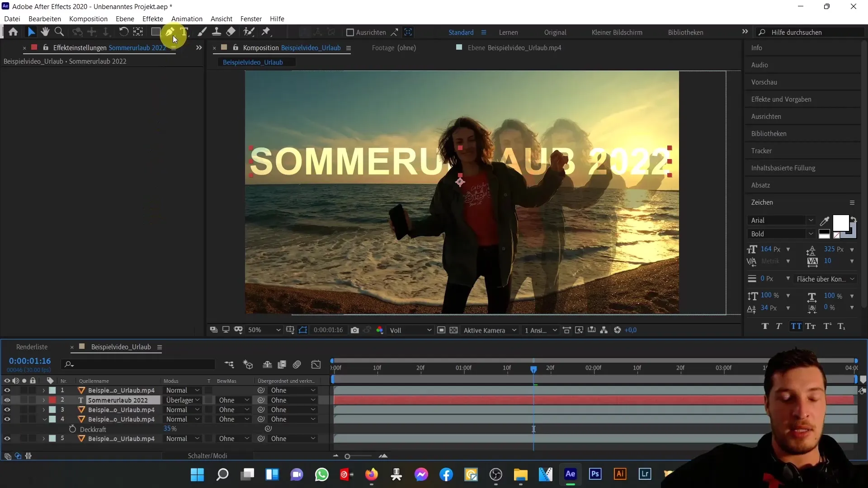
Task: Select the Clone Stamp tool
Action: [217, 32]
